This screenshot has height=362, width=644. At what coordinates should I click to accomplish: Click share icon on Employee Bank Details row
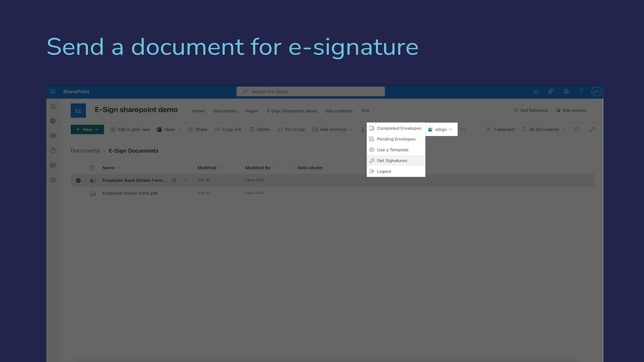click(174, 180)
